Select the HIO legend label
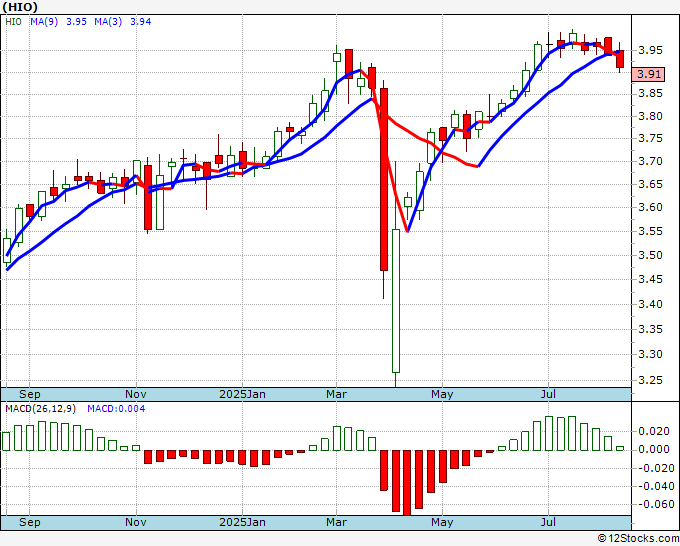 pos(13,22)
